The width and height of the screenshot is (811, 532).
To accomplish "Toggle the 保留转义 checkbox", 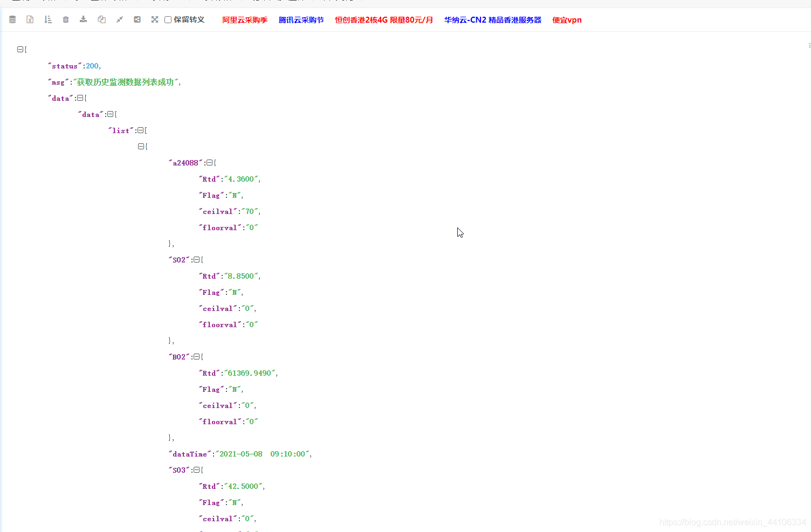I will tap(168, 20).
